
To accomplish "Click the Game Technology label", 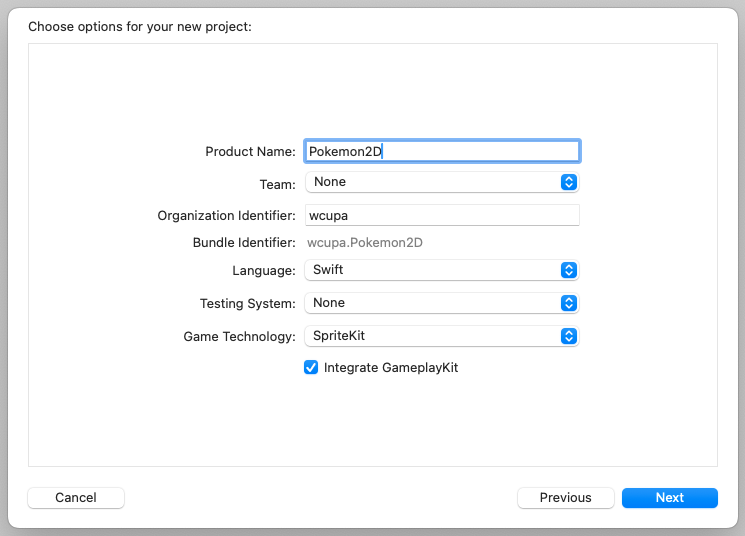I will point(239,337).
